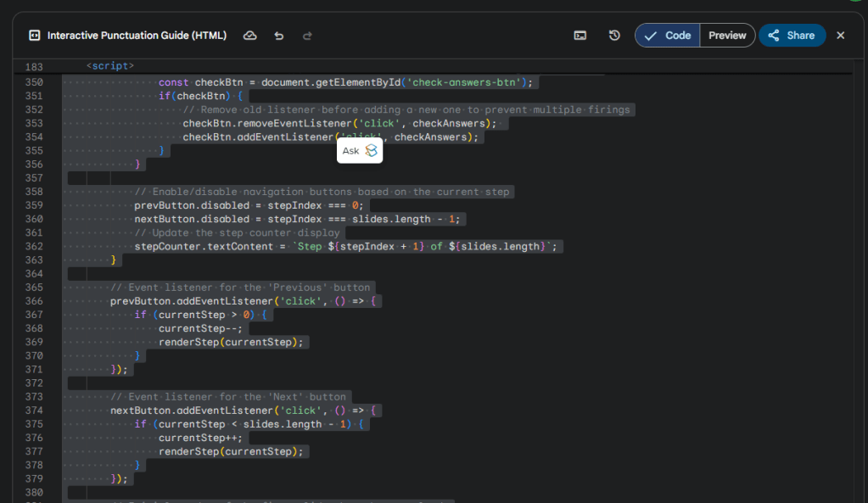Switch to the Code view
The image size is (868, 503).
[x=668, y=36]
